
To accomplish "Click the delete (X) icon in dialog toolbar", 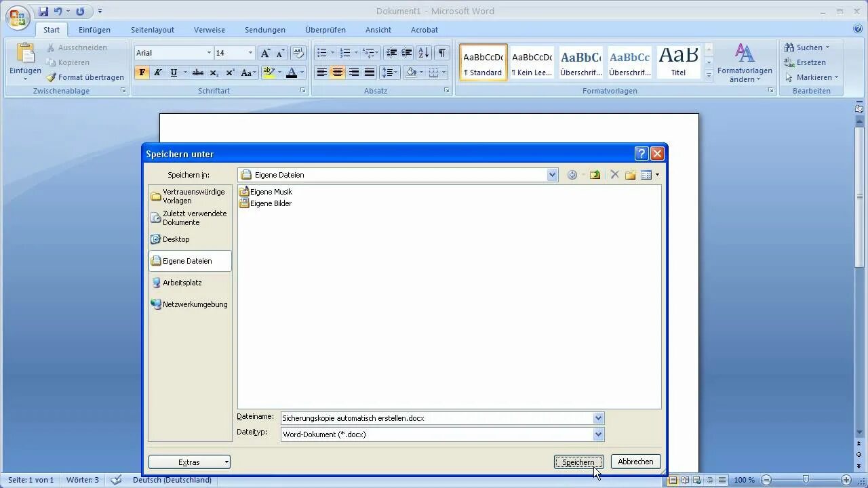I will coord(614,175).
